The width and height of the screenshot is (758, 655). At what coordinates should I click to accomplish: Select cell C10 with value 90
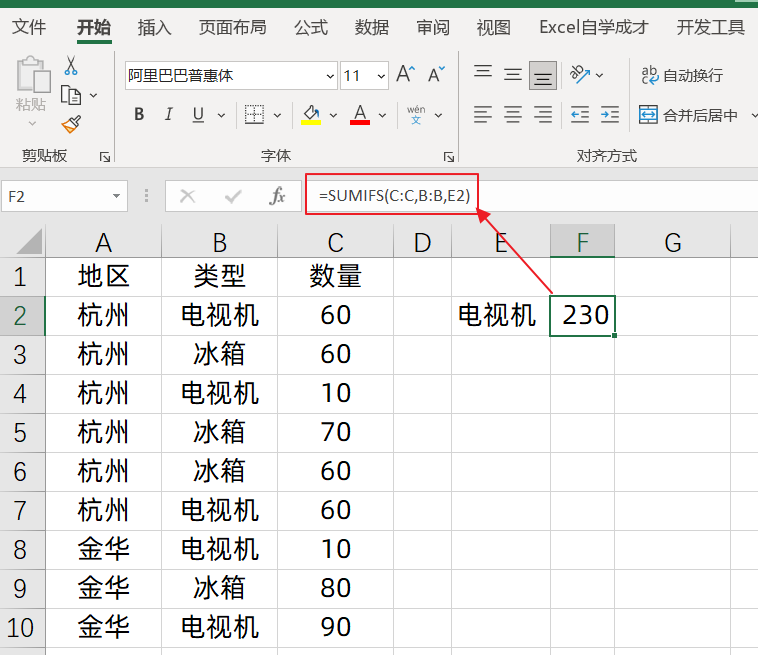(x=335, y=628)
